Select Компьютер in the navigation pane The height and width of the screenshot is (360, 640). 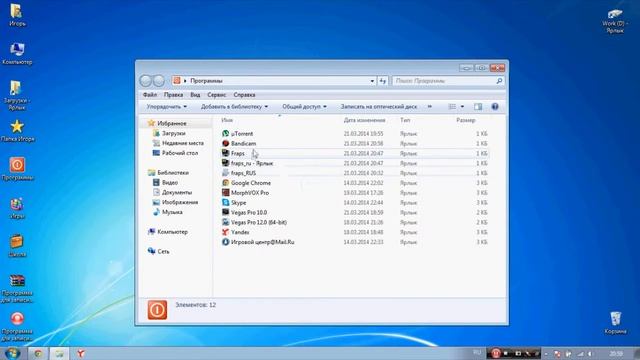click(172, 232)
